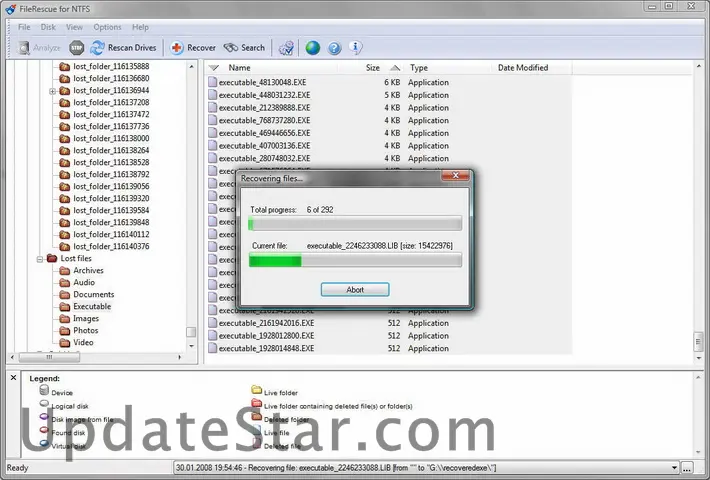This screenshot has height=480, width=710.
Task: Select lost_folder_116137472 folder icon
Action: point(65,115)
